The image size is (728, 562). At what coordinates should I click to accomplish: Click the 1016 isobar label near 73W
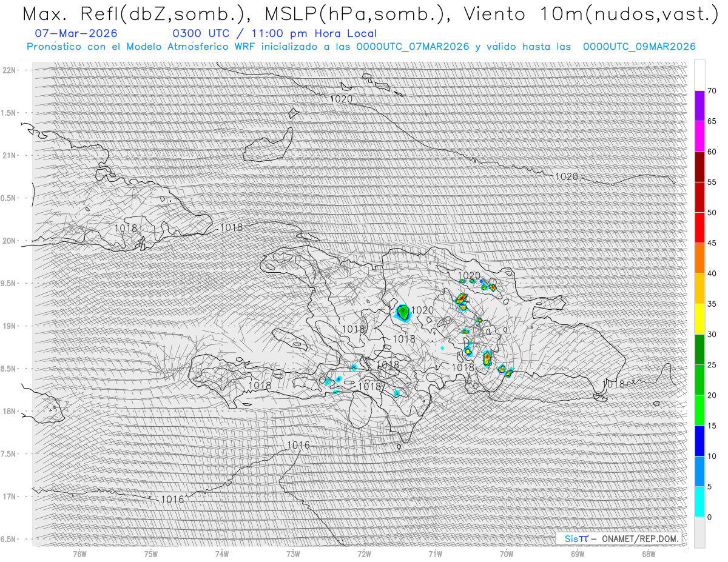click(298, 445)
